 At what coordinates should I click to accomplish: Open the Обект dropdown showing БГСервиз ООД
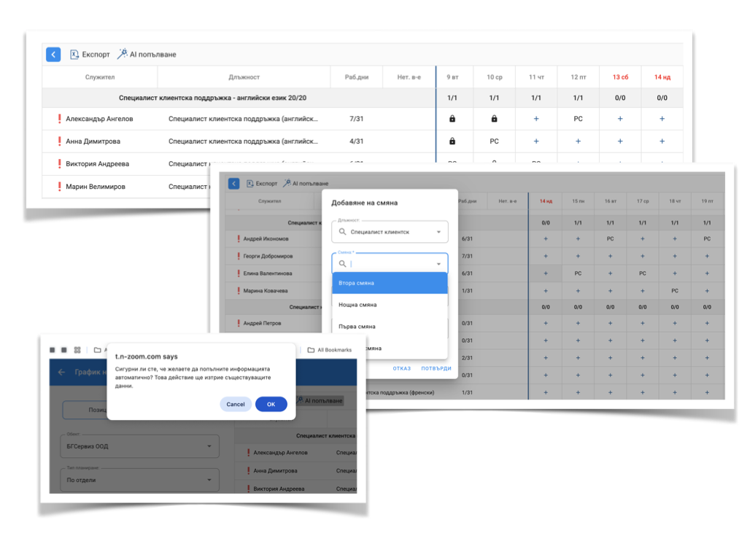(209, 446)
